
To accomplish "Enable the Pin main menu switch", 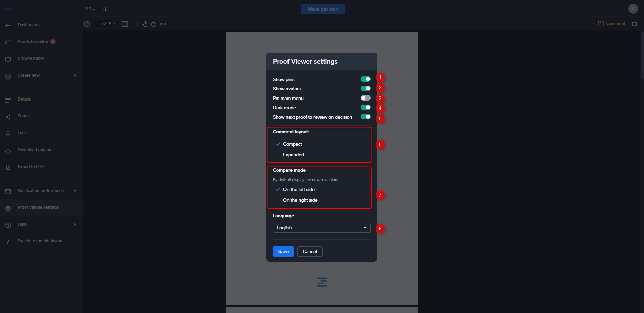I will (x=365, y=98).
